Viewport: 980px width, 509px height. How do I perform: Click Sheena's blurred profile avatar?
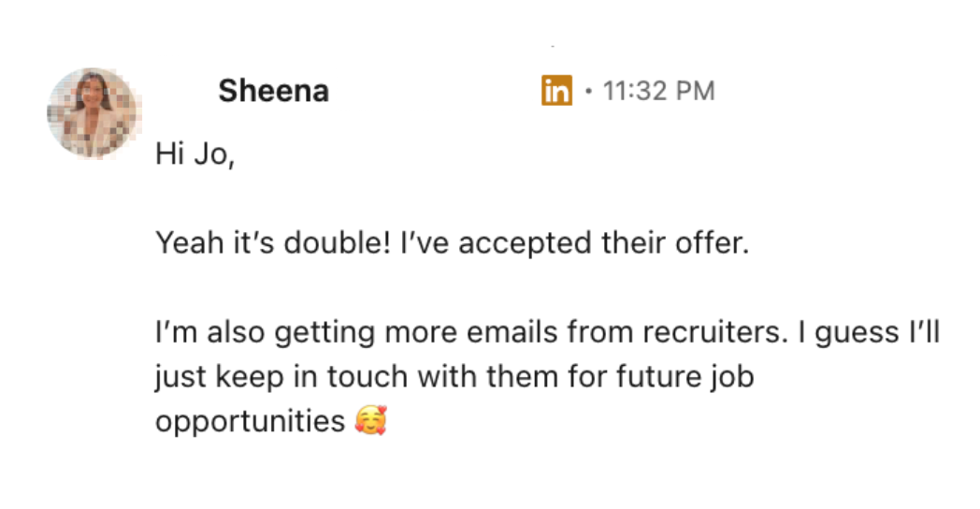[93, 113]
